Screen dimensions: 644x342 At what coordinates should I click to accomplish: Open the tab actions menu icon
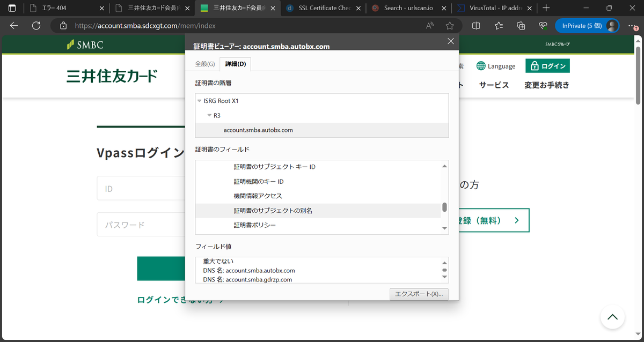pyautogui.click(x=12, y=8)
